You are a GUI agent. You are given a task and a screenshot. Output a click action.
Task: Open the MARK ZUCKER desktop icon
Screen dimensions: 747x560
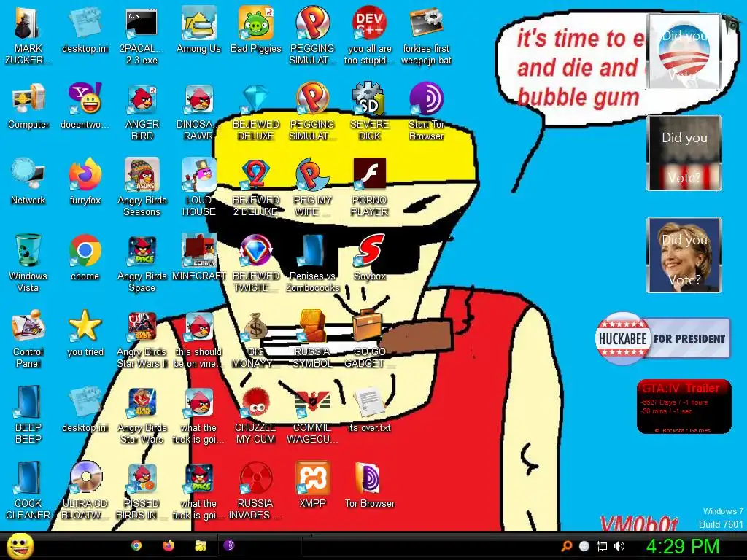point(28,36)
